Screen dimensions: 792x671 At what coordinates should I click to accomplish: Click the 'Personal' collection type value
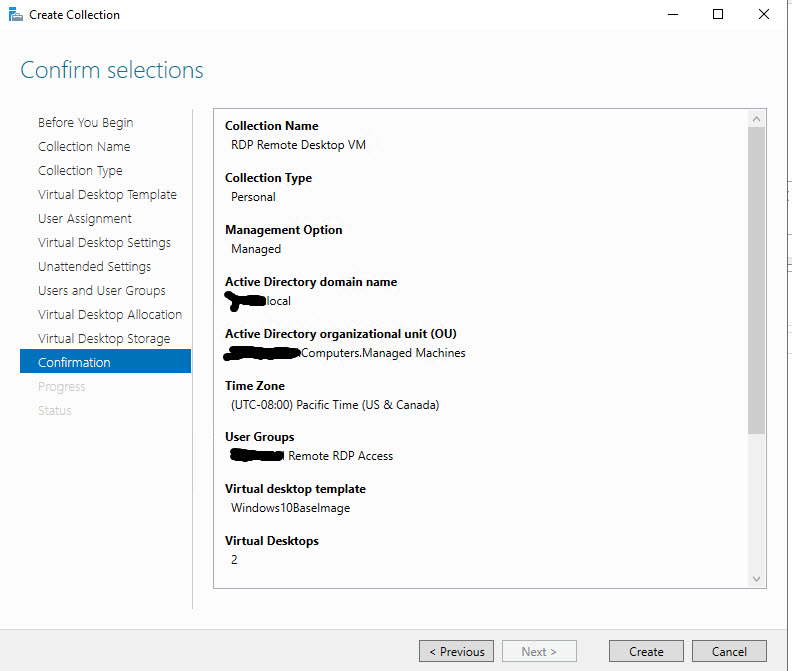pyautogui.click(x=253, y=197)
